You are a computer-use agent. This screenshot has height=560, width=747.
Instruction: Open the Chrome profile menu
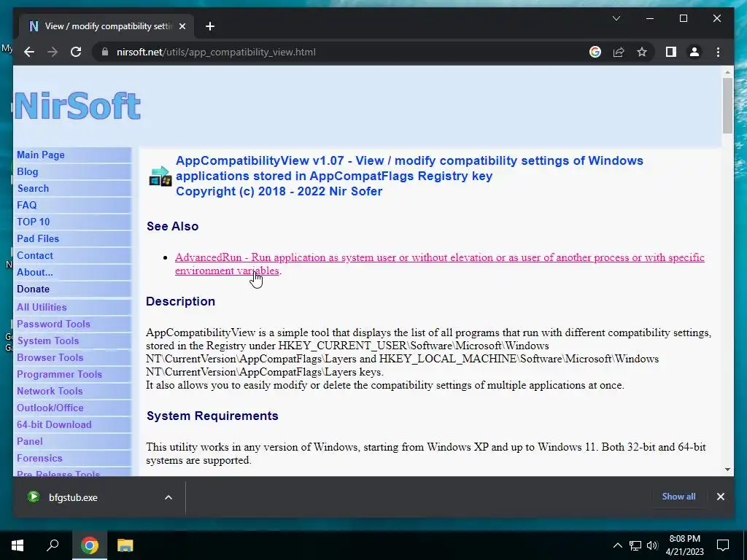[x=694, y=52]
